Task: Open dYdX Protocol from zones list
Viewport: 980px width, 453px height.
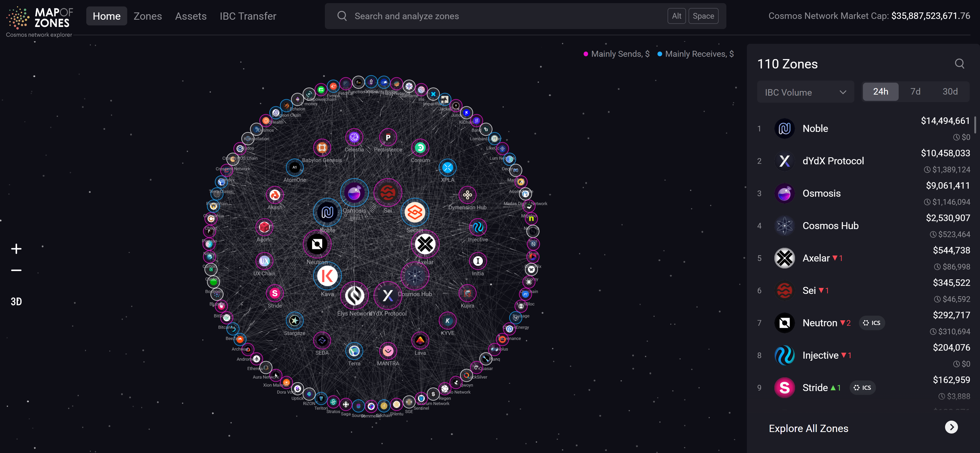Action: (x=833, y=161)
